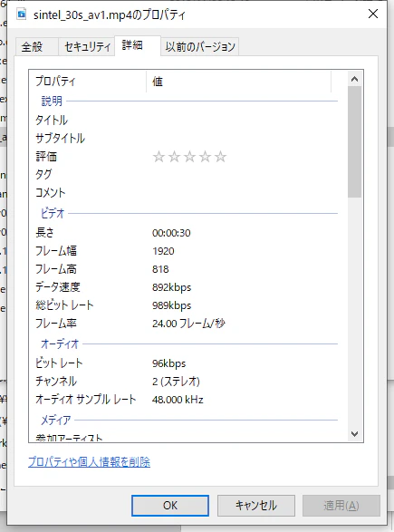The height and width of the screenshot is (532, 394).
Task: Select the タイトル property label
Action: [x=52, y=121]
